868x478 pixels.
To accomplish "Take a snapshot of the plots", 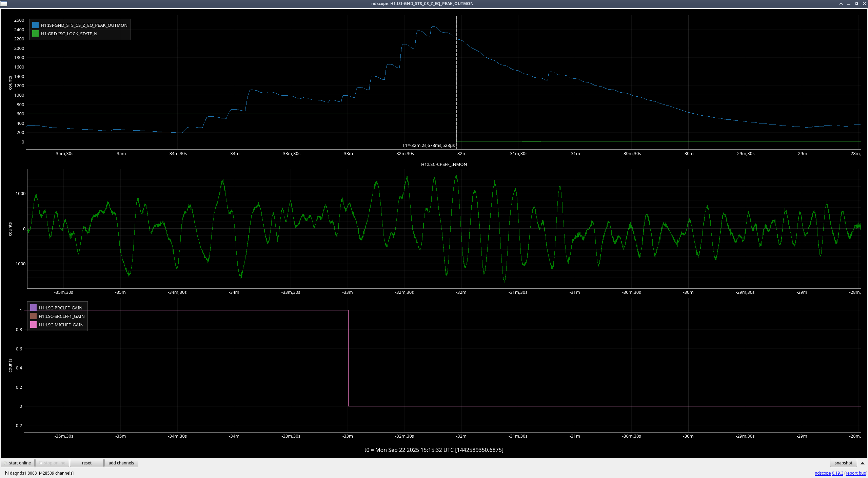I will click(x=843, y=463).
